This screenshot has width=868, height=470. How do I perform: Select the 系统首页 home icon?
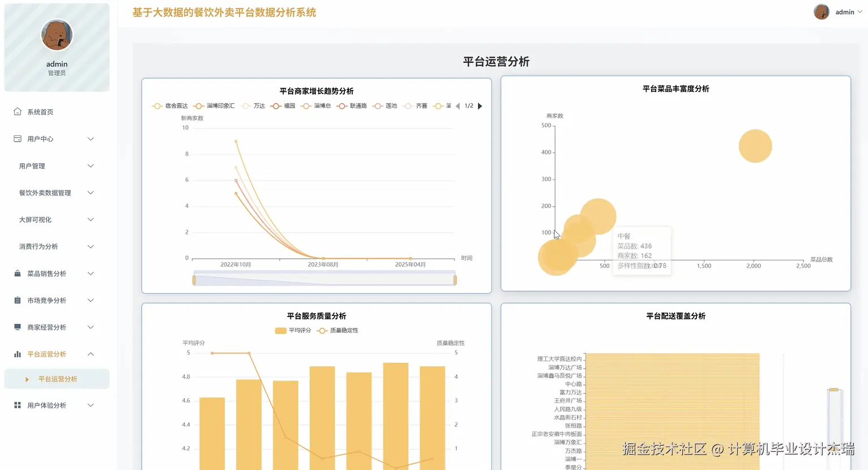[17, 112]
